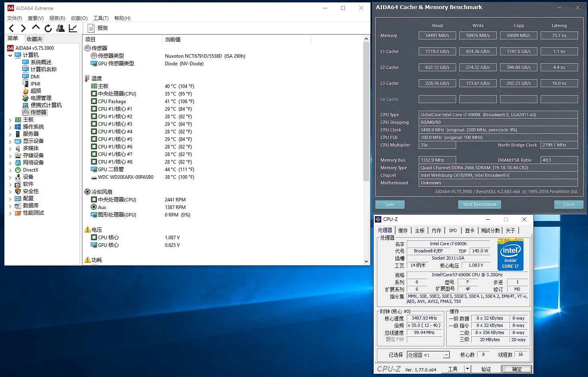Click the refresh icon on AIDA64 toolbar
588x377 pixels.
coord(48,28)
